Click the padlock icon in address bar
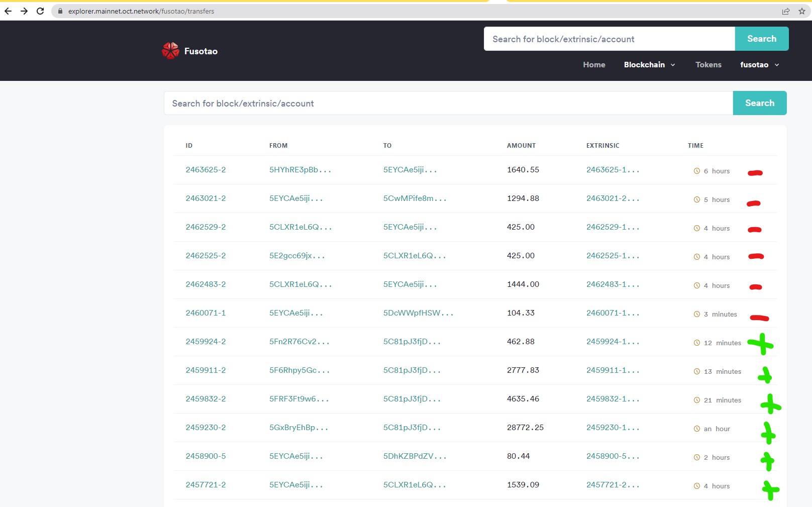The width and height of the screenshot is (812, 507). (59, 11)
